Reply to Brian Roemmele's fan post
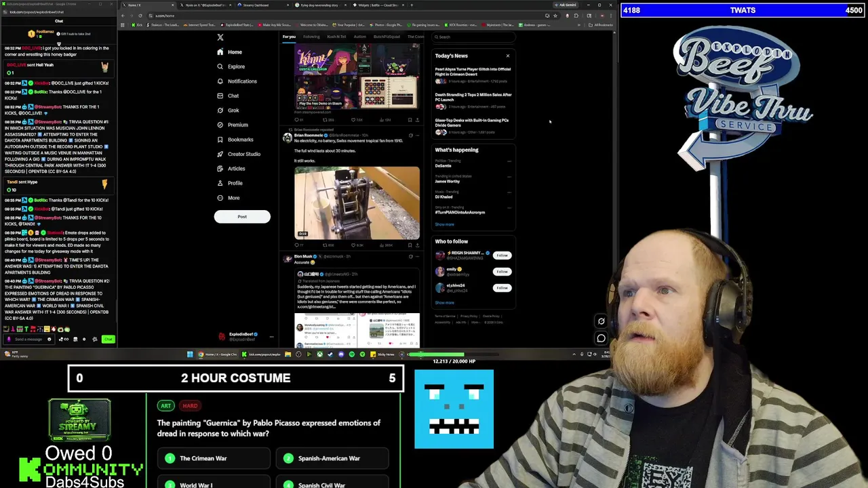The height and width of the screenshot is (488, 868). tap(297, 245)
